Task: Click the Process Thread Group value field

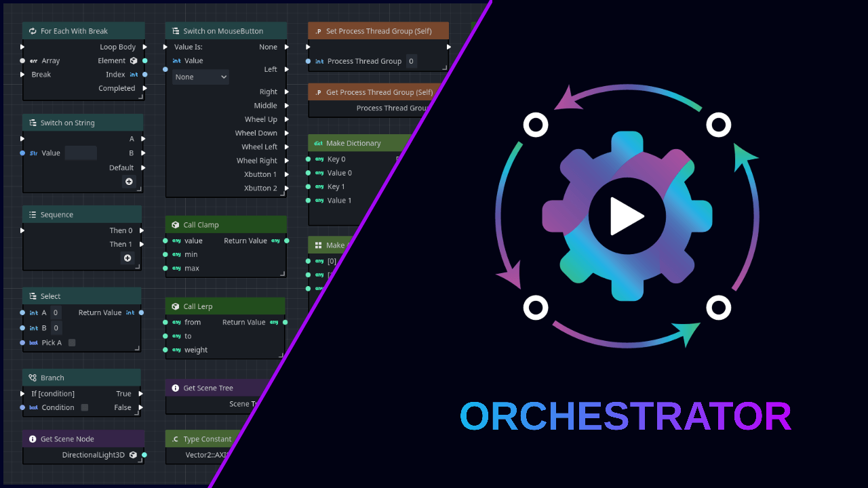Action: click(x=411, y=62)
